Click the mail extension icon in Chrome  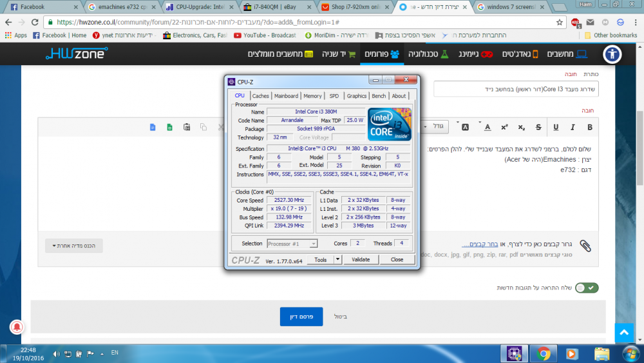pyautogui.click(x=590, y=22)
